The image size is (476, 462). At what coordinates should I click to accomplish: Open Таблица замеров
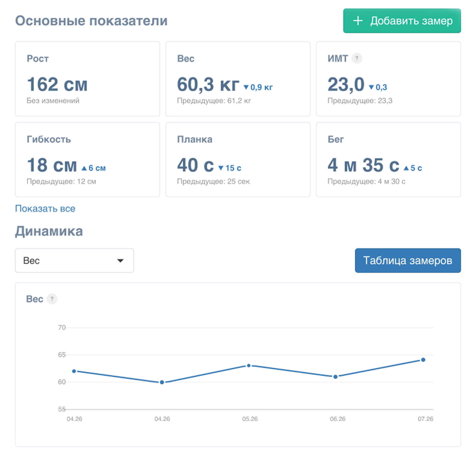click(408, 260)
